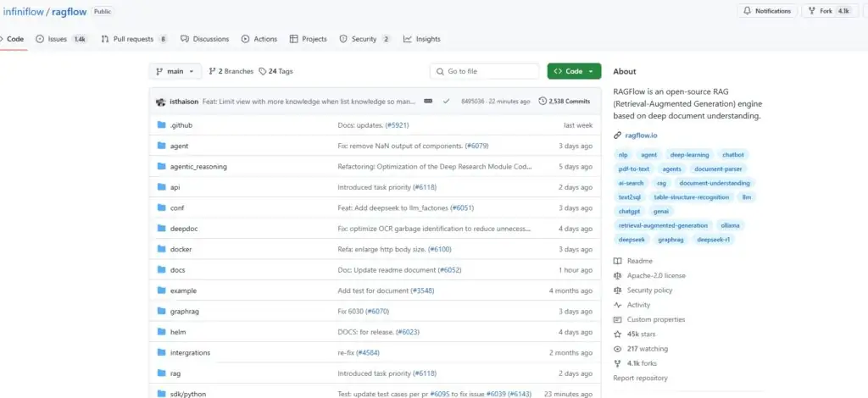The height and width of the screenshot is (398, 868).
Task: Open commit history via the clock icon
Action: (x=542, y=101)
